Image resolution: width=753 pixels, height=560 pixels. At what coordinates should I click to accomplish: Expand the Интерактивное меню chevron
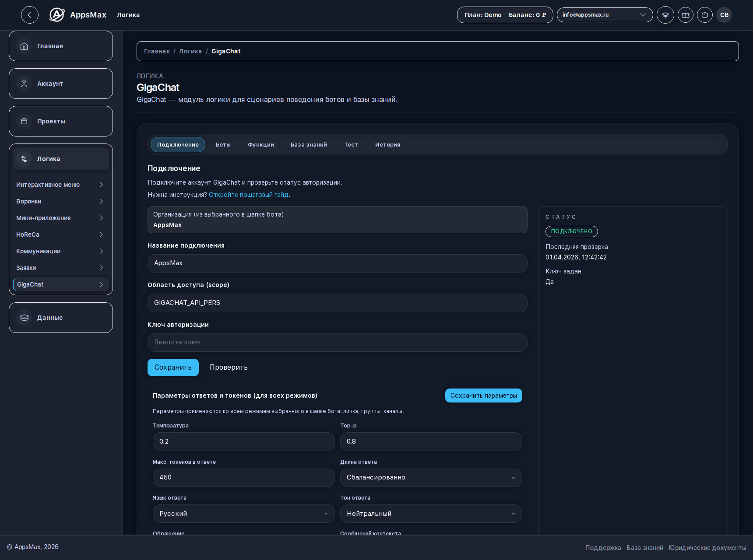pos(101,185)
